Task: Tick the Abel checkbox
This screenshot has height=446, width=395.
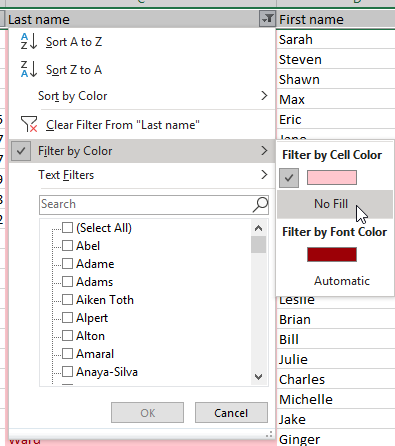Action: pyautogui.click(x=68, y=246)
